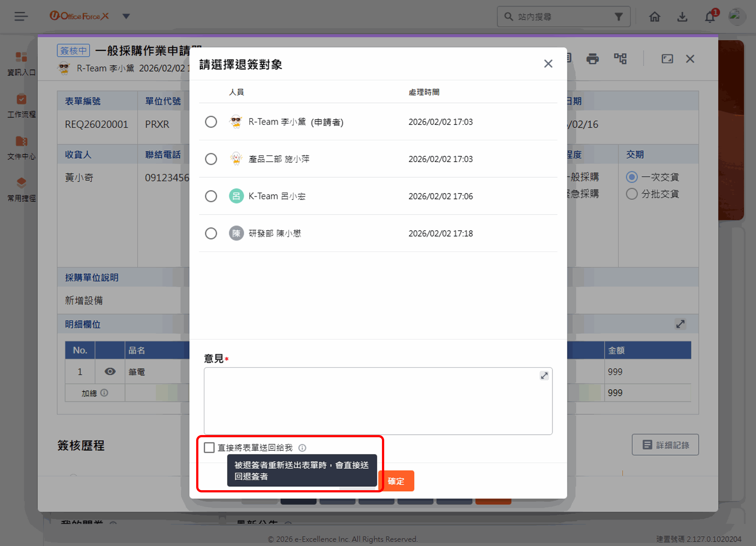Toggle the hamburger menu icon
Viewport: 756px width, 546px height.
click(x=21, y=16)
